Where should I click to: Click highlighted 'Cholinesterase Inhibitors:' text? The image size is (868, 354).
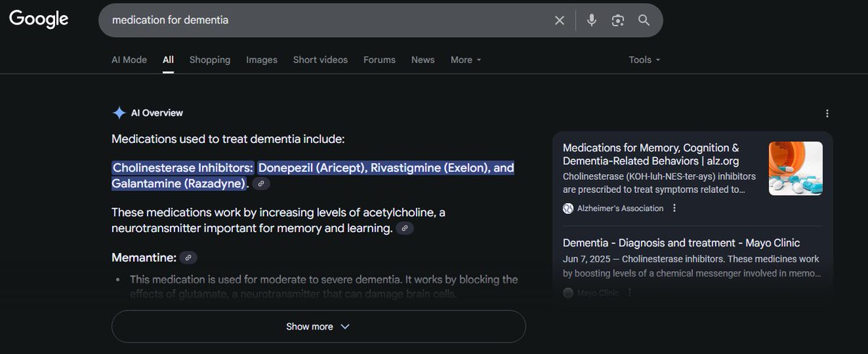click(x=183, y=168)
